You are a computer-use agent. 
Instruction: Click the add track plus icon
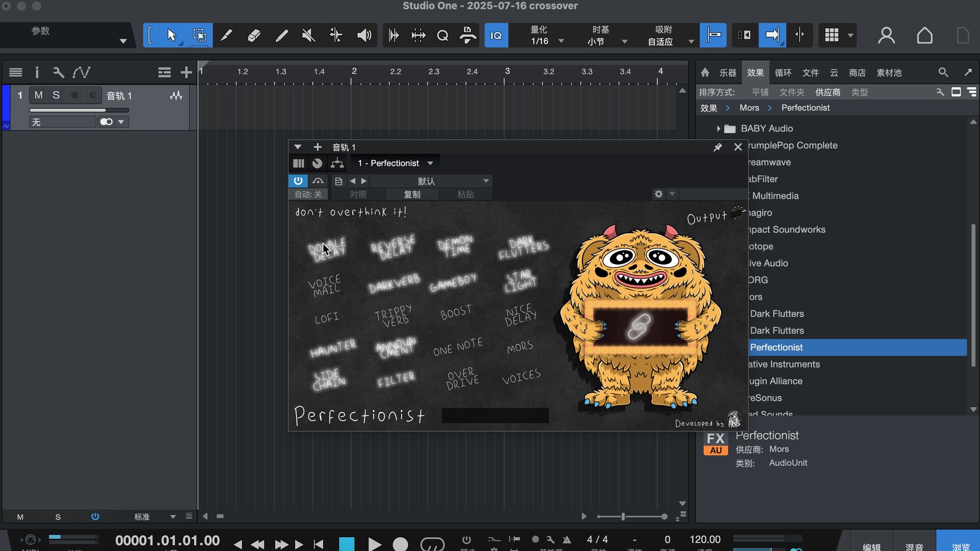click(186, 72)
